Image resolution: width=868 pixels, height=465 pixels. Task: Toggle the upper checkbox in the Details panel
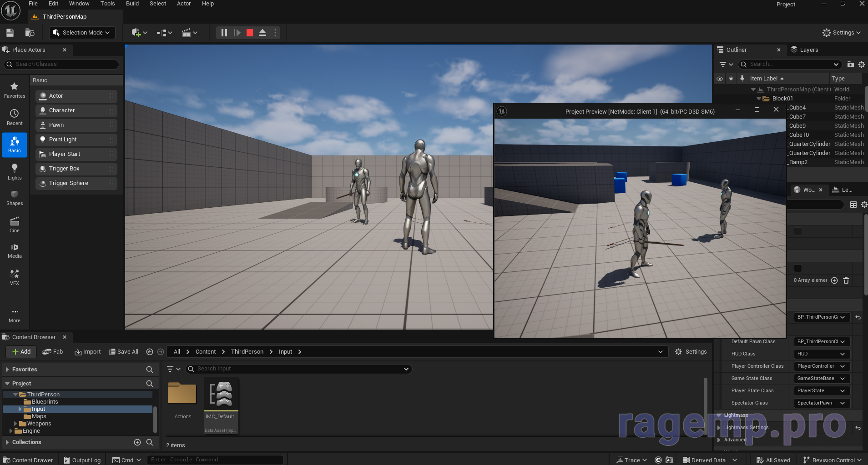798,232
